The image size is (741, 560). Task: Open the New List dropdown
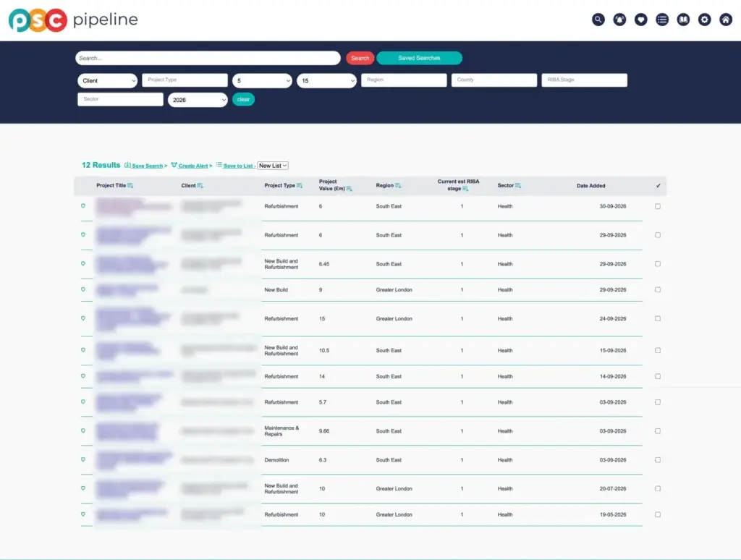pyautogui.click(x=273, y=166)
